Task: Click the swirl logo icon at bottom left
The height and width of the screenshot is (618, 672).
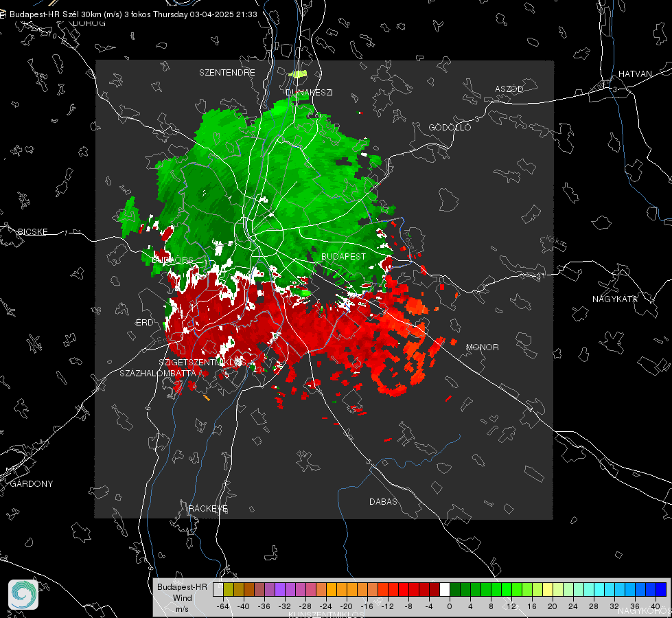Action: click(23, 595)
